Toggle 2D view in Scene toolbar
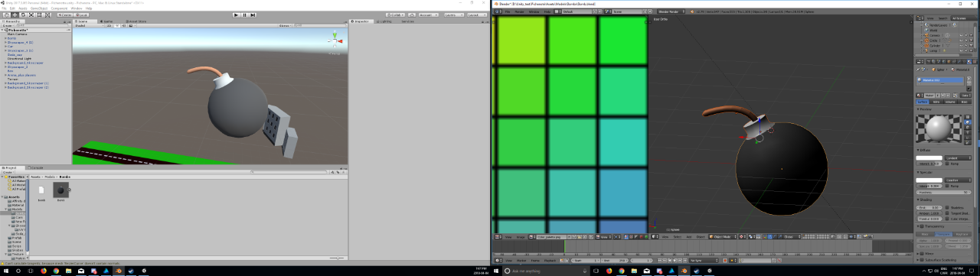This screenshot has height=276, width=980. (109, 25)
